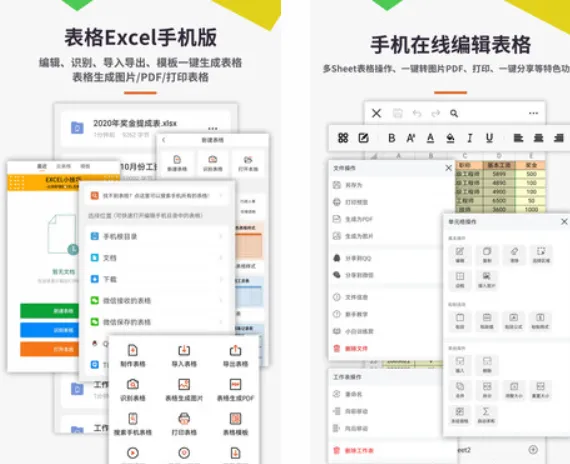Viewport: 570px width, 464px height.
Task: Tap the orange search-all-tables banner
Action: point(157,196)
